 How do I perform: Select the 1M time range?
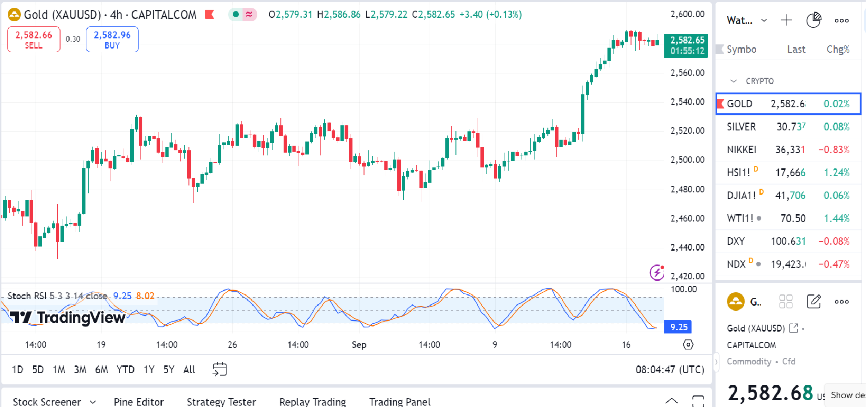(x=59, y=370)
